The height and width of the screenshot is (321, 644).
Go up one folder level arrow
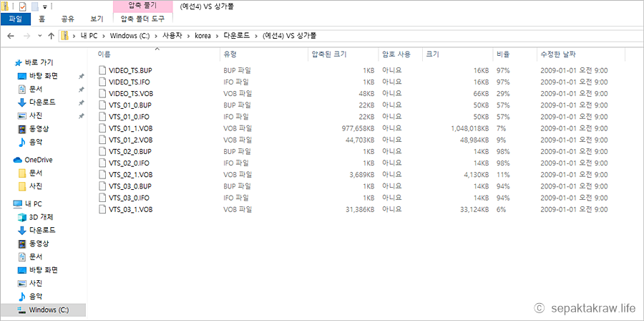[52, 36]
